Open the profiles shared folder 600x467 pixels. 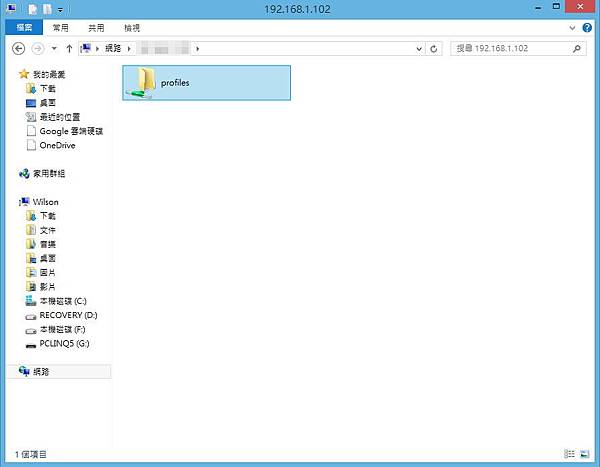pyautogui.click(x=207, y=83)
